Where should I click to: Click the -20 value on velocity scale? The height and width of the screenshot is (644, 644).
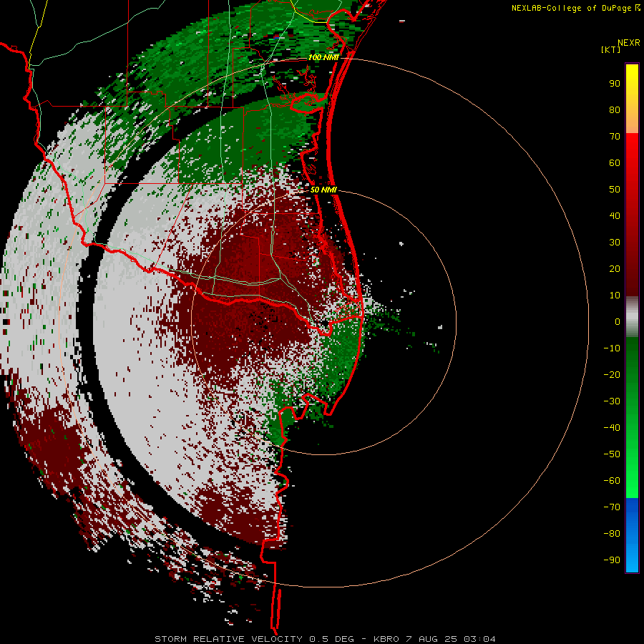pos(612,374)
